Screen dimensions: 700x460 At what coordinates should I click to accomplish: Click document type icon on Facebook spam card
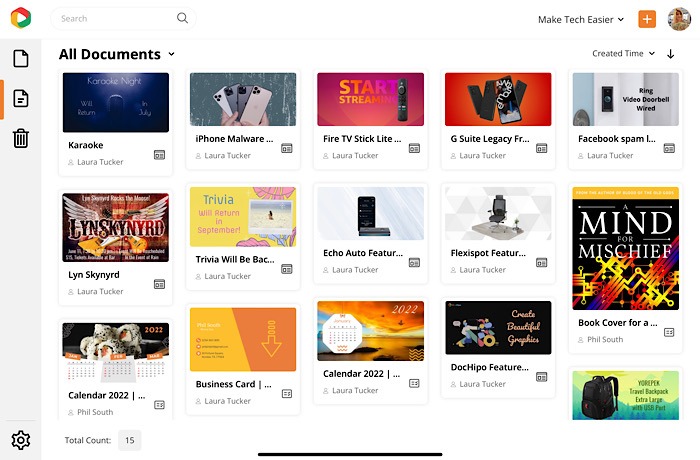coord(669,148)
